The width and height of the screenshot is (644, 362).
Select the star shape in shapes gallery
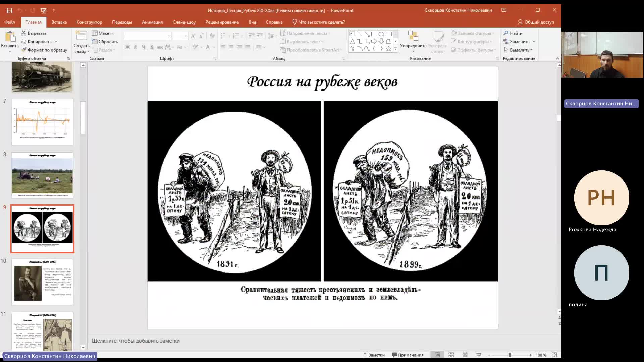[388, 49]
